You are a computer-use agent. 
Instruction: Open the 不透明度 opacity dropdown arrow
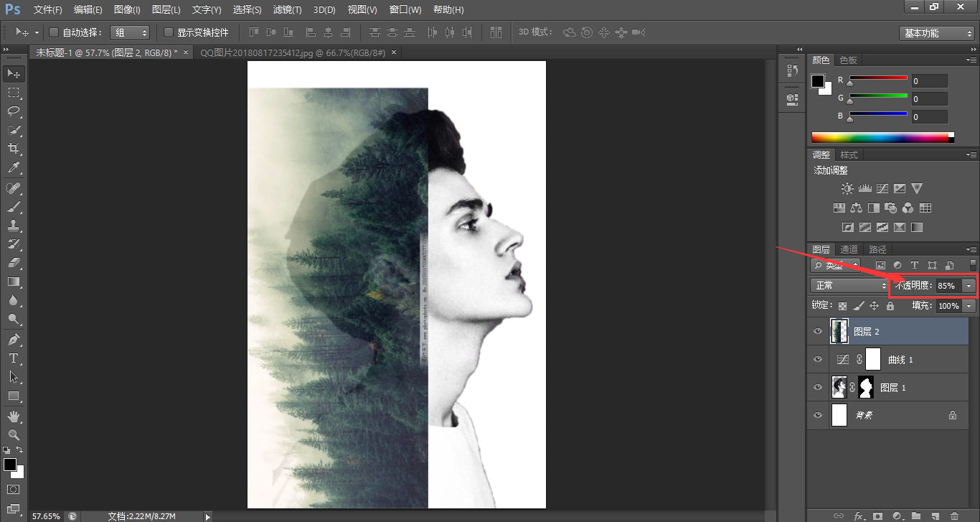click(969, 286)
